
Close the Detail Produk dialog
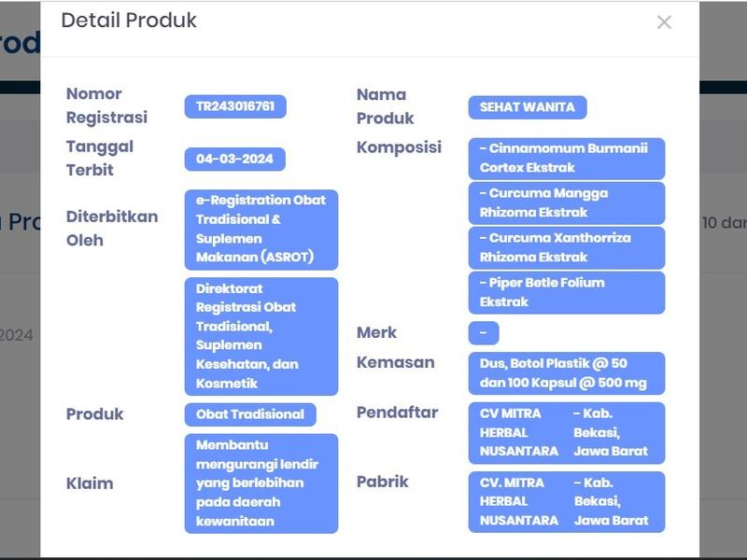pos(664,22)
